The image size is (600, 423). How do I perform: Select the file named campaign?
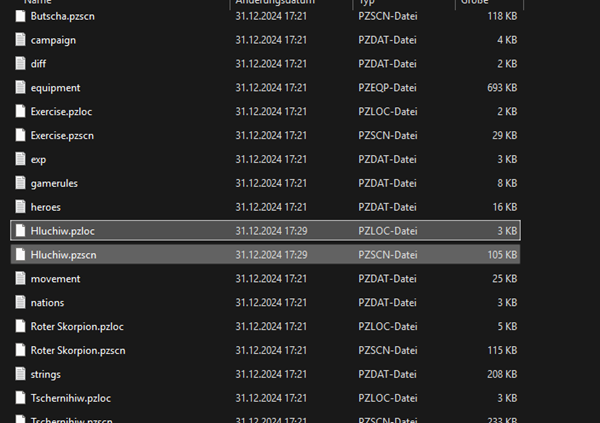pos(53,40)
